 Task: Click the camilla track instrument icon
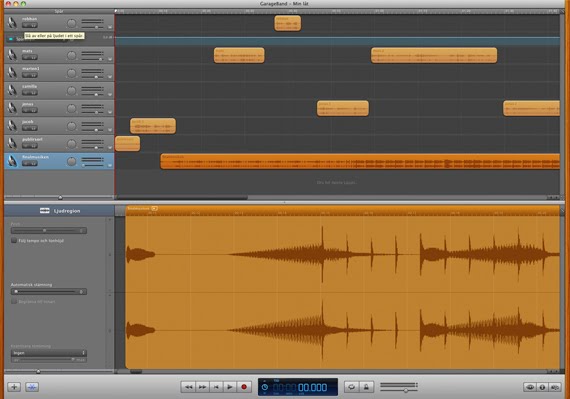pos(12,90)
